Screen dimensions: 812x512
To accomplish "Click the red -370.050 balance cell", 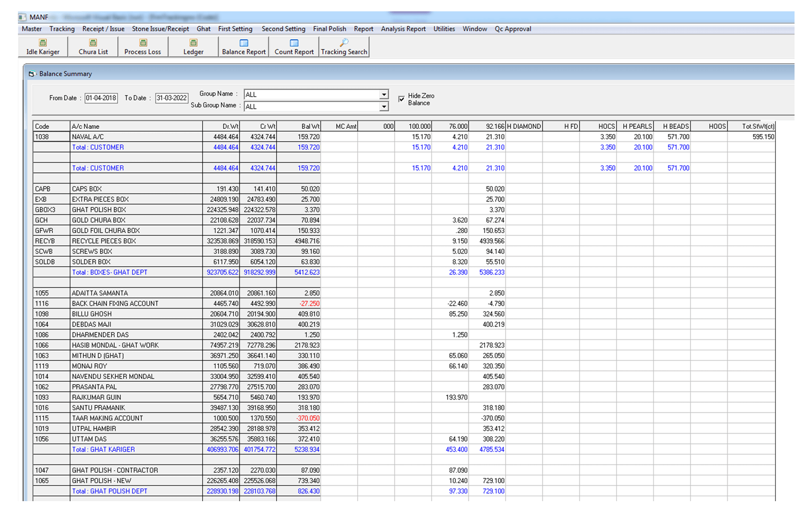I will click(299, 418).
